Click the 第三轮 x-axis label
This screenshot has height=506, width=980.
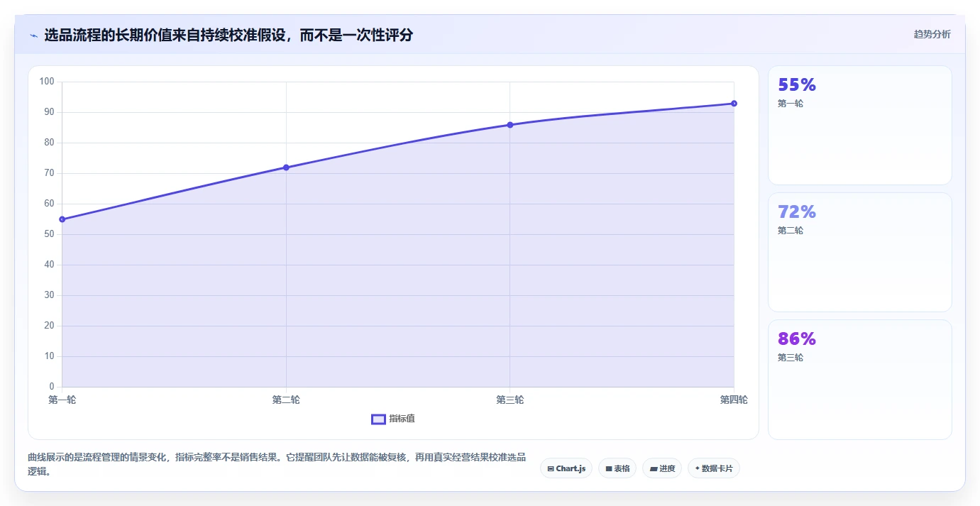pos(510,400)
